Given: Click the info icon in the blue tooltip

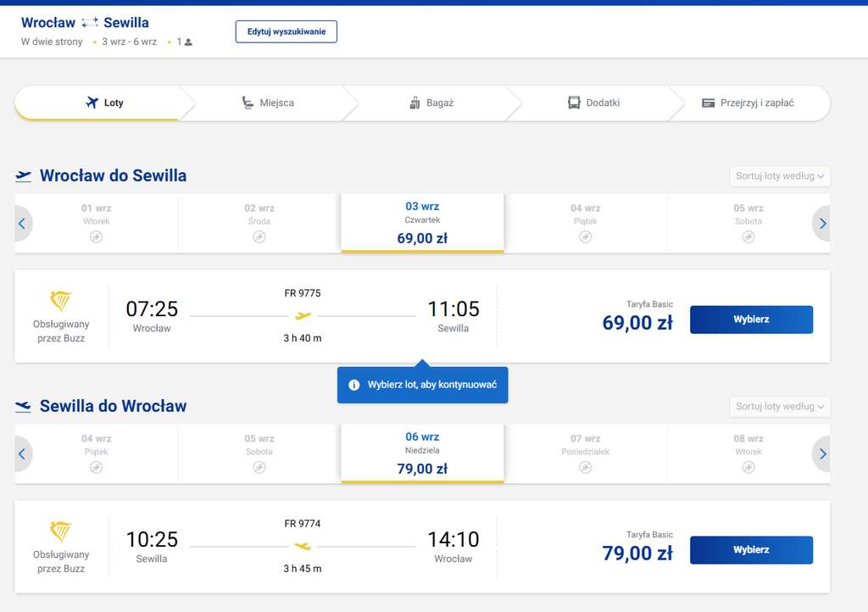Looking at the screenshot, I should point(354,385).
